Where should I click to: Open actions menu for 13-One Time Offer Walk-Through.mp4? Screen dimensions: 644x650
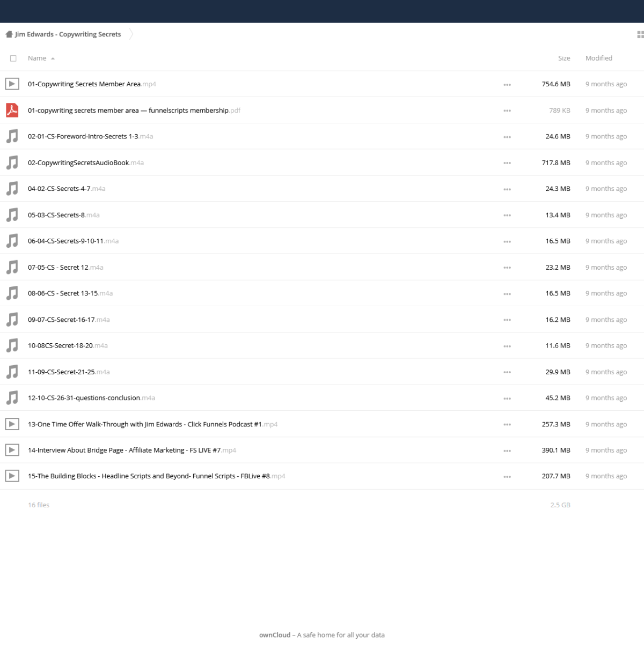point(507,424)
